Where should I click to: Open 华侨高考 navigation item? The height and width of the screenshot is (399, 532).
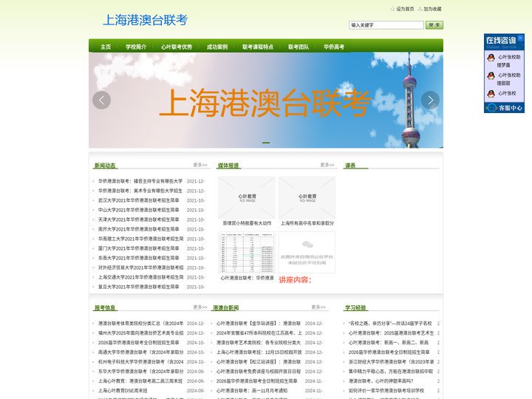tap(334, 47)
